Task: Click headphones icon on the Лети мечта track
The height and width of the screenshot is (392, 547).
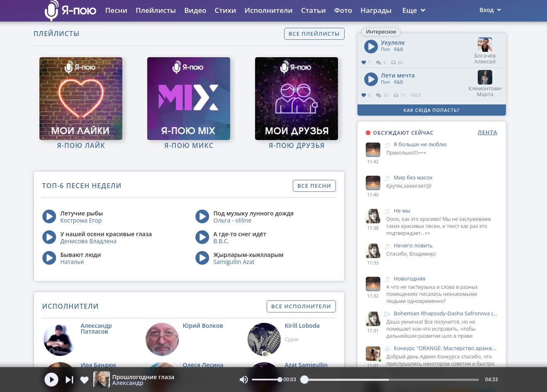Action: click(x=396, y=95)
